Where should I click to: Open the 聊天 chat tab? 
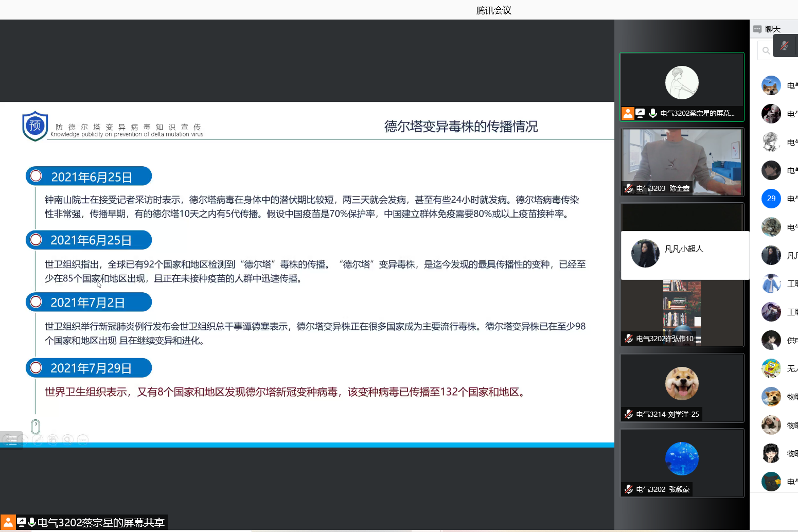pyautogui.click(x=772, y=29)
